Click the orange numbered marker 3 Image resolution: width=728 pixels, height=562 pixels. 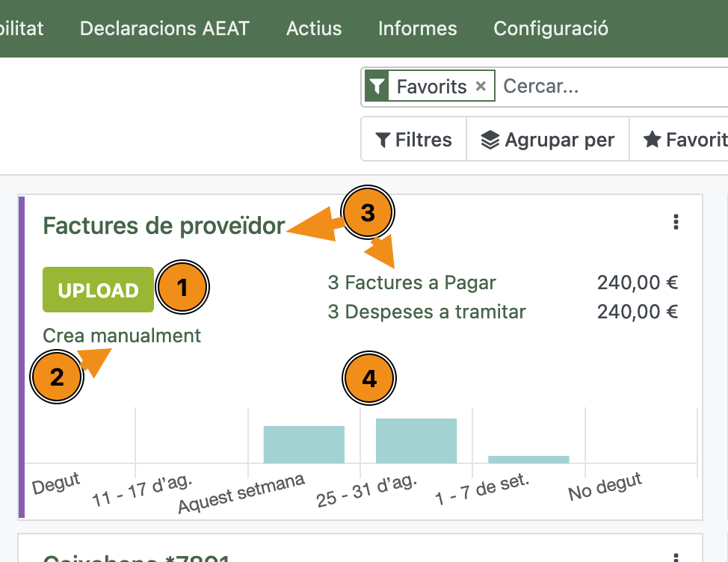368,213
